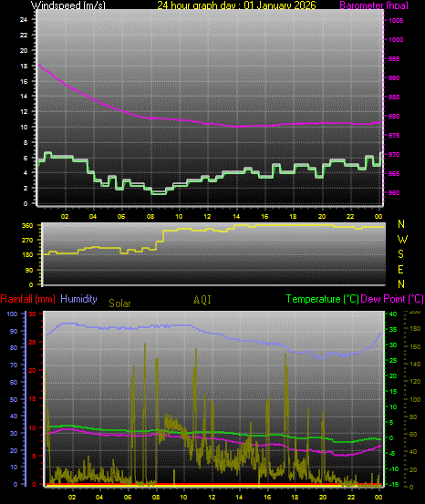The image size is (425, 504).
Task: Click the E compass direction label
Action: pyautogui.click(x=401, y=270)
